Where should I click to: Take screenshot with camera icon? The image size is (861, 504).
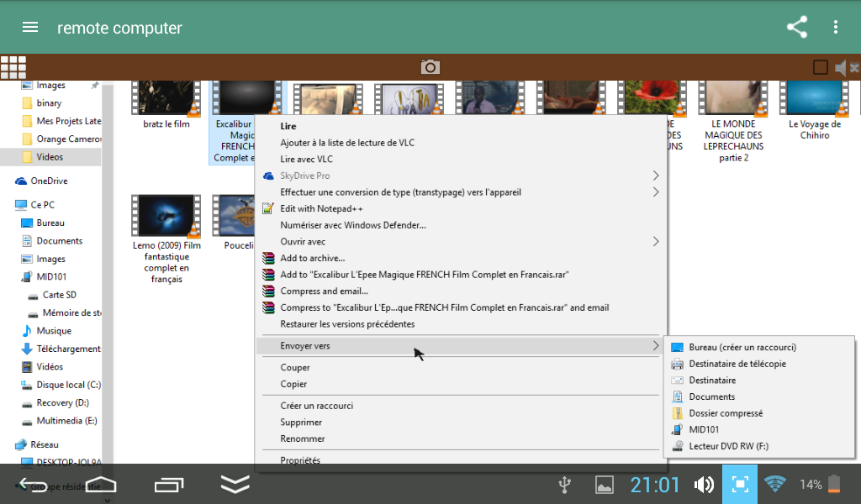tap(430, 67)
